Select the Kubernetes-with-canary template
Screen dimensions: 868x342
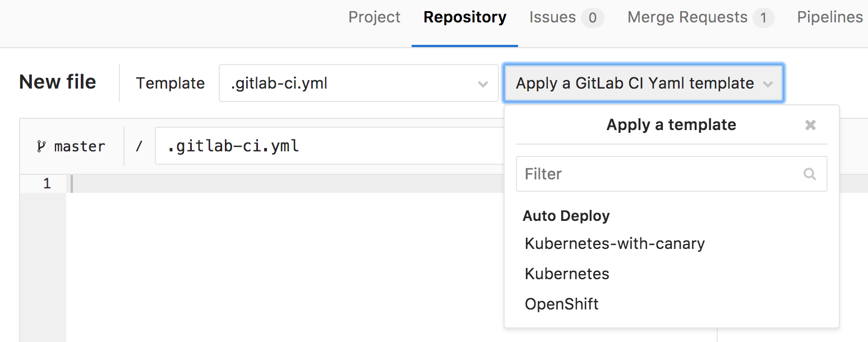pyautogui.click(x=615, y=243)
